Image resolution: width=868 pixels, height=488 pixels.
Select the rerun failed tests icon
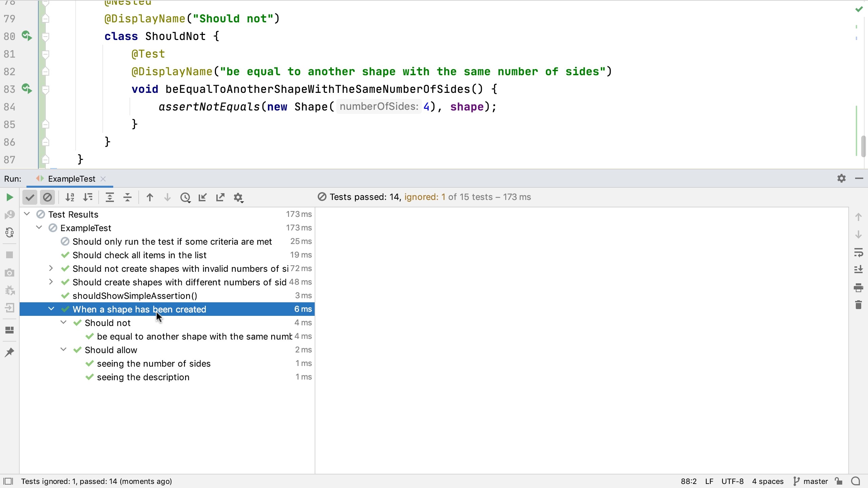[x=9, y=215]
